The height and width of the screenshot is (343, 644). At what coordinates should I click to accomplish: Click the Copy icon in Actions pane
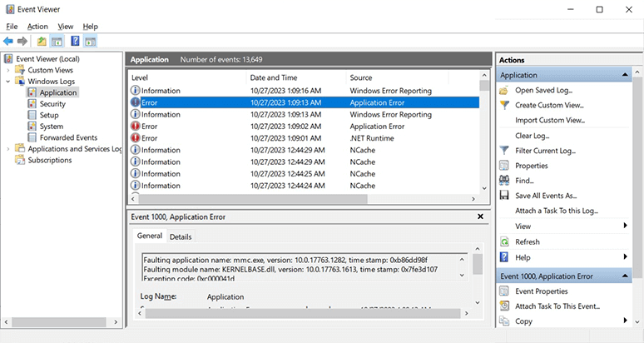click(504, 321)
